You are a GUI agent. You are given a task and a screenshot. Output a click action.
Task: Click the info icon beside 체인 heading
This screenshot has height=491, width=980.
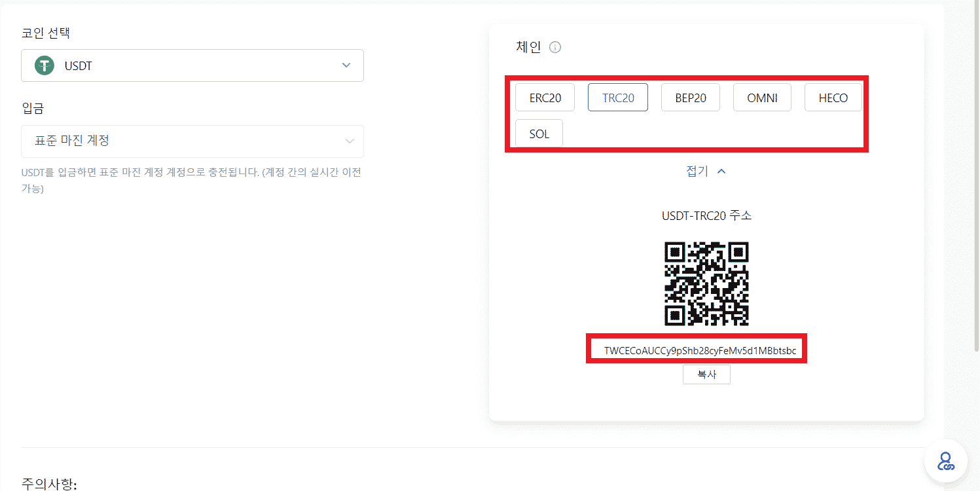click(554, 46)
